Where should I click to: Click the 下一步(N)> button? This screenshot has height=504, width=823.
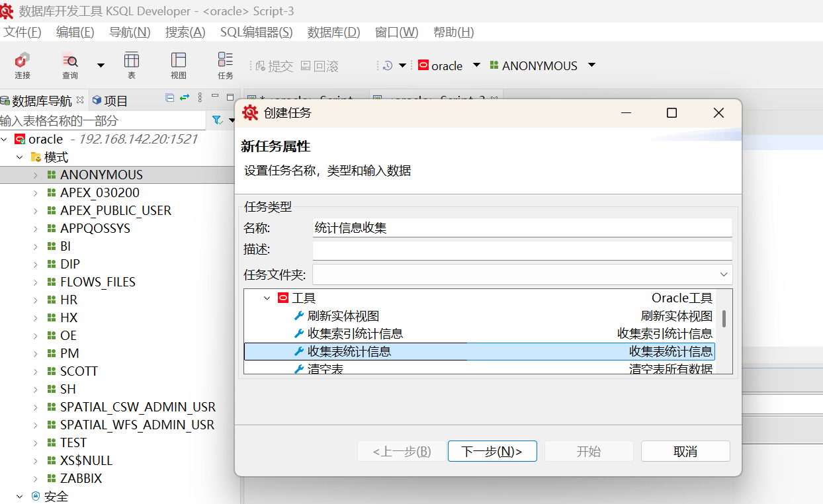coord(492,451)
